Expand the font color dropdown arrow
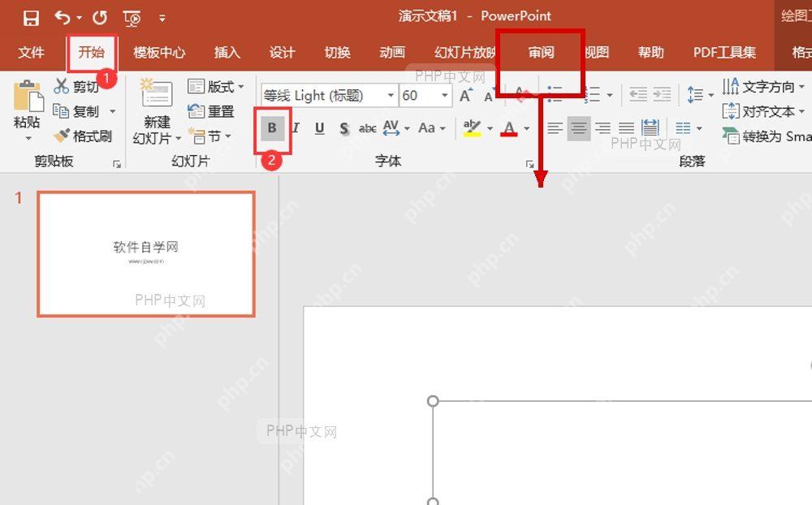Image resolution: width=812 pixels, height=505 pixels. (527, 128)
